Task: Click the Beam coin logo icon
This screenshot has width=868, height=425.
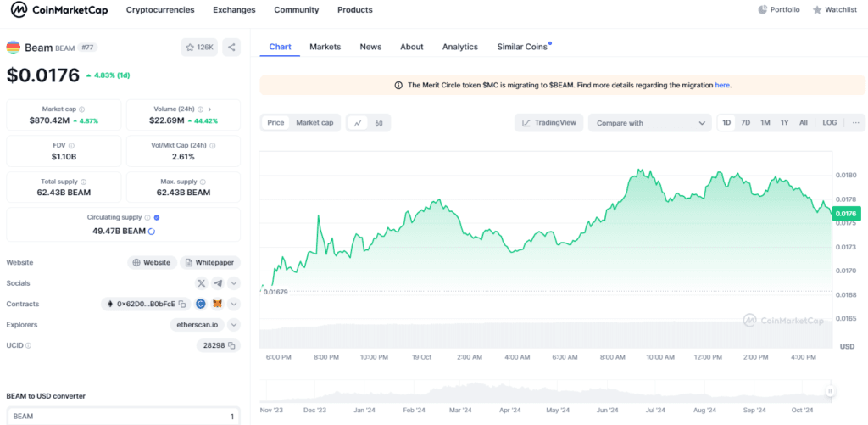Action: 14,48
